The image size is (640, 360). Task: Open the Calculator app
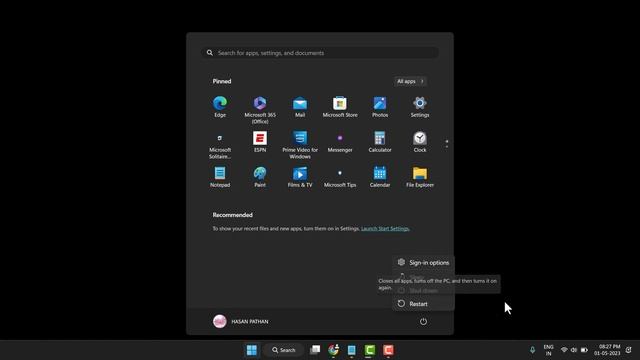[x=380, y=142]
